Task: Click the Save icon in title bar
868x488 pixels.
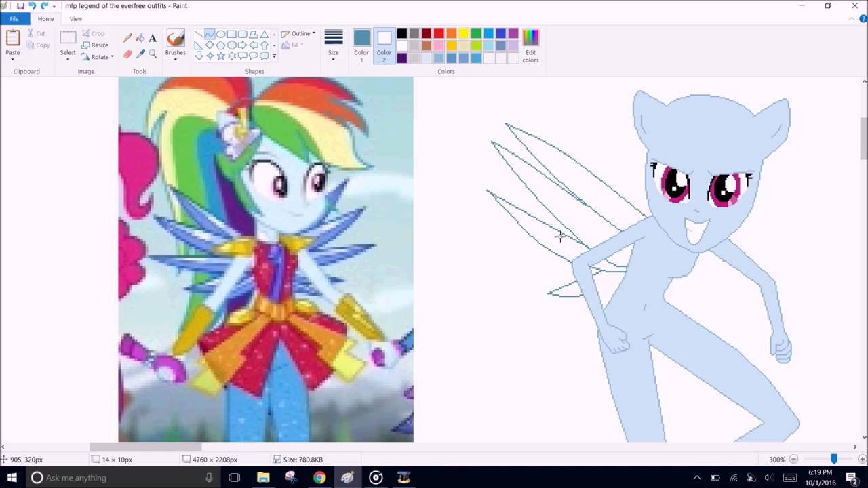Action: (20, 6)
